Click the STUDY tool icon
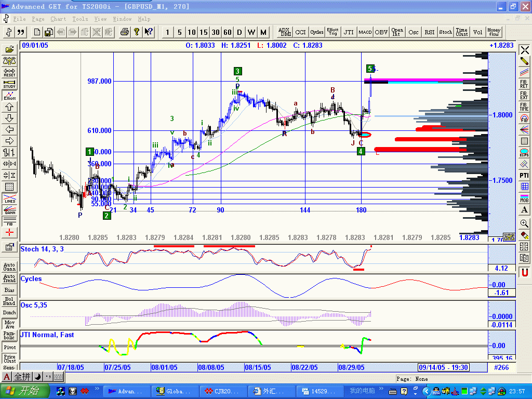This screenshot has height=399, width=532. (9, 84)
